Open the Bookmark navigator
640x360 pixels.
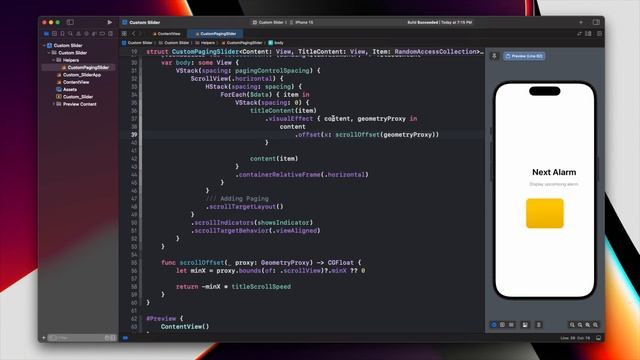point(62,33)
